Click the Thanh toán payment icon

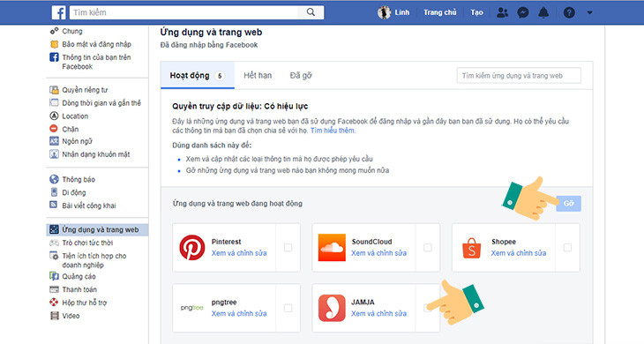54,289
